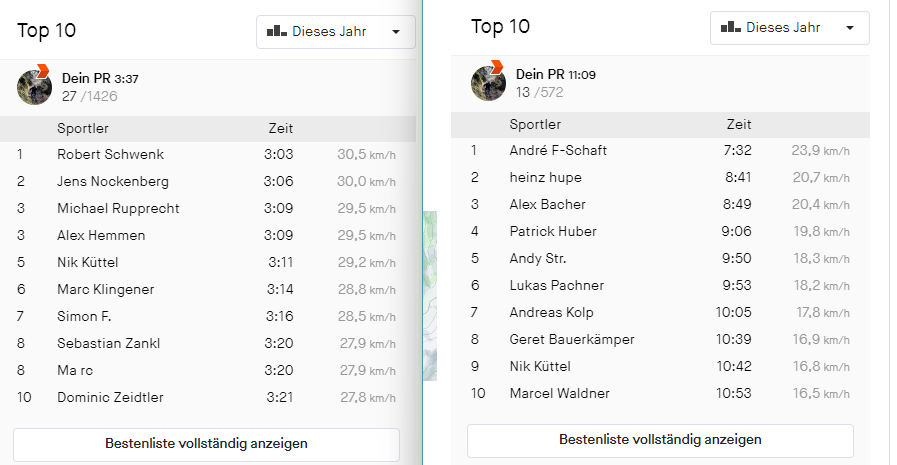Open right 'Dieses Jahr' leaderboard filter dropdown
Viewport: 897px width, 465px height.
tap(789, 28)
